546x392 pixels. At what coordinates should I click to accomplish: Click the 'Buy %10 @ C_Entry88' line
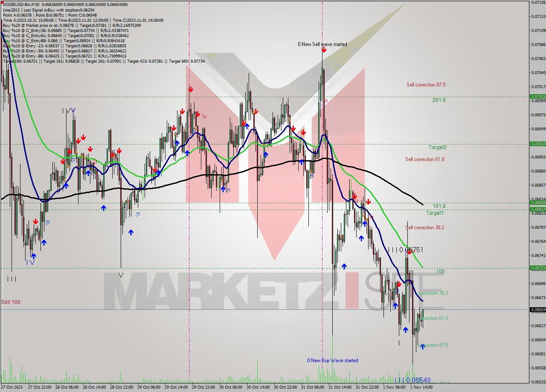64,40
